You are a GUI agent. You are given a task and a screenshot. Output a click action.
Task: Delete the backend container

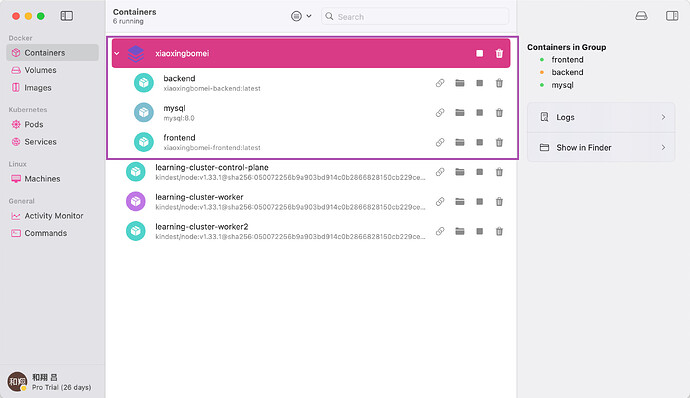(x=499, y=83)
